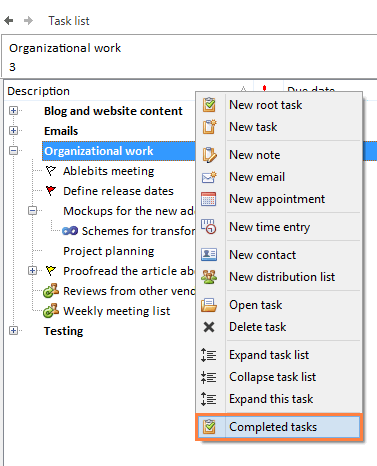Click the icon beside Weekly meeting list
This screenshot has height=466, width=377.
point(51,311)
